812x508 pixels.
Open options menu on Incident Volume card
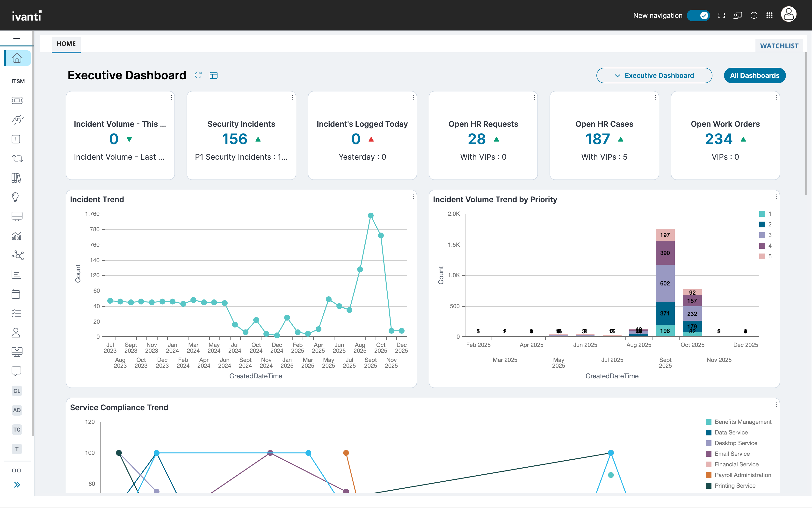coord(171,97)
